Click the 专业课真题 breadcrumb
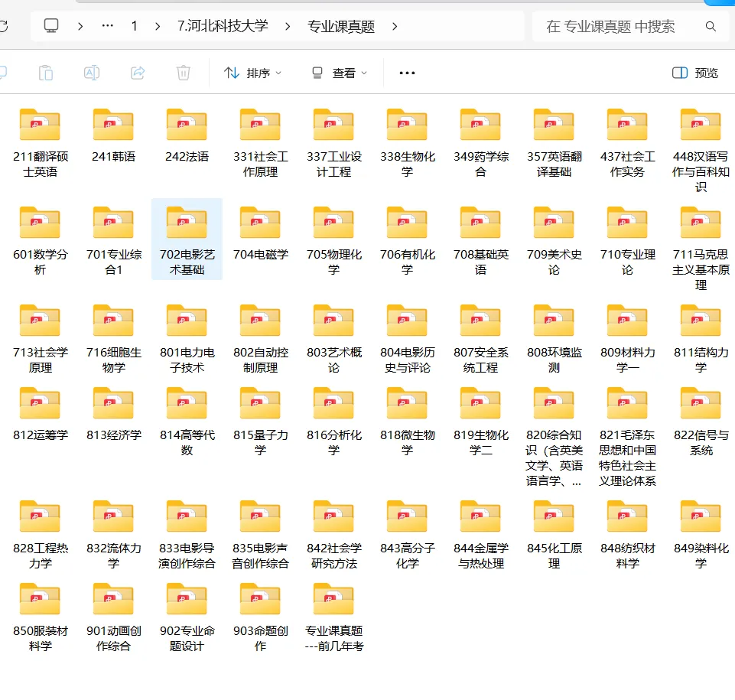Screen dimensions: 735x700 (x=341, y=26)
